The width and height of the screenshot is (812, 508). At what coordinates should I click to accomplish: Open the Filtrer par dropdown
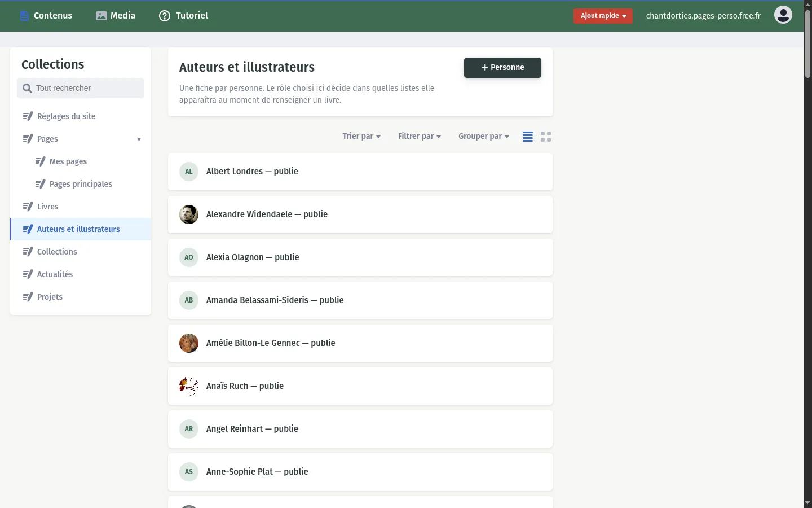[420, 136]
